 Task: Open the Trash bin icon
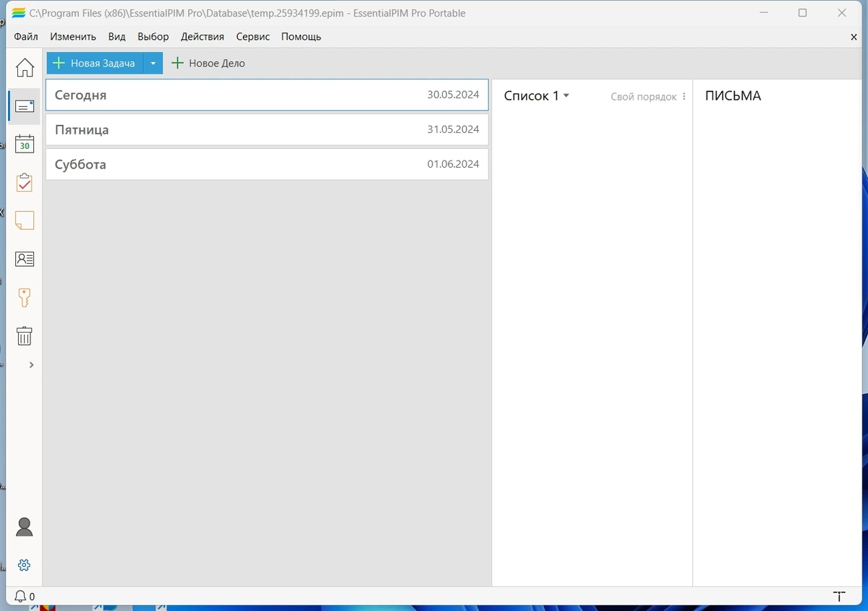pyautogui.click(x=25, y=336)
